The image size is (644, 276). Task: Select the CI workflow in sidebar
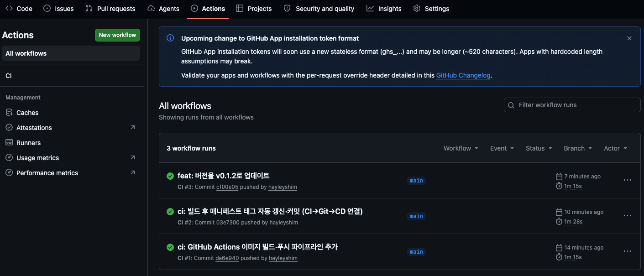click(71, 76)
